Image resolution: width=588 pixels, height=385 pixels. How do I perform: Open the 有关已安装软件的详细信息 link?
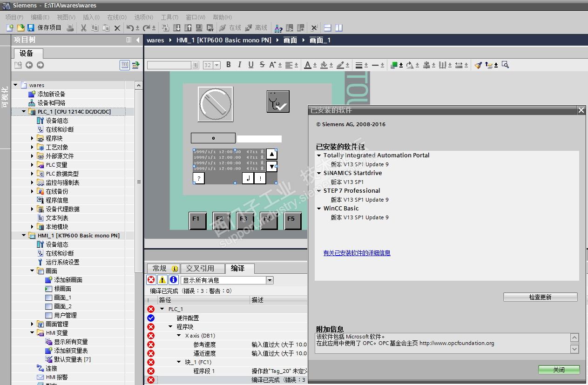click(x=357, y=253)
